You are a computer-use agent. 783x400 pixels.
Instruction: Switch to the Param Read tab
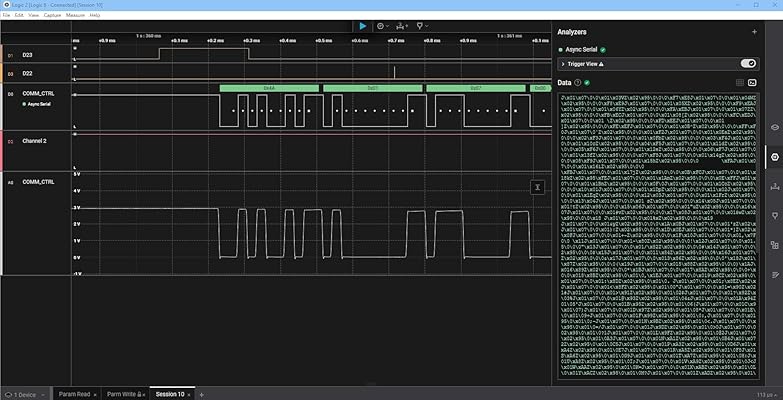click(x=74, y=394)
